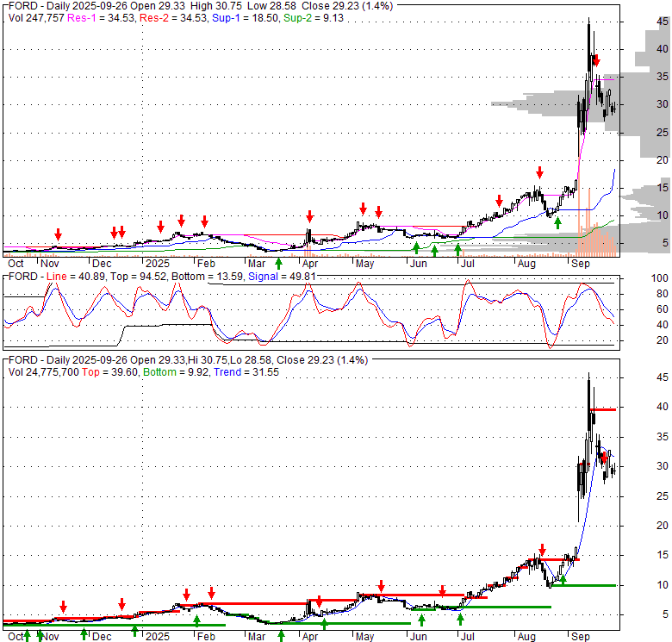Click 'Sep' on the top chart's date axis
Screen dimensions: 672x642
tap(581, 264)
